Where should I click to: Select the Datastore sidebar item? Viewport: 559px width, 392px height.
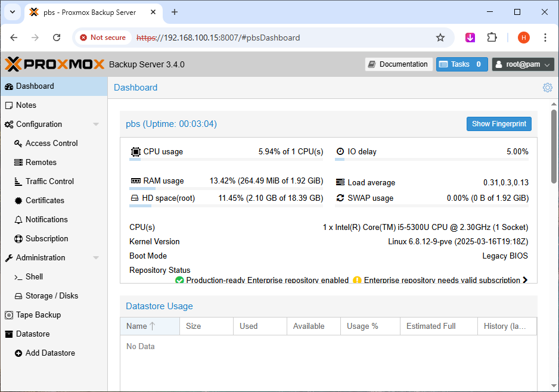[x=54, y=334]
